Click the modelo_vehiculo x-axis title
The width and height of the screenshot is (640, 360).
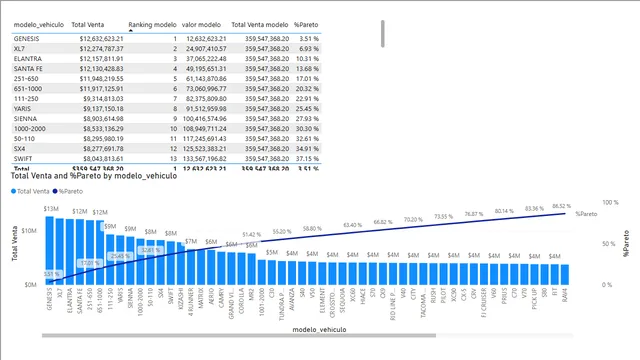click(x=319, y=329)
